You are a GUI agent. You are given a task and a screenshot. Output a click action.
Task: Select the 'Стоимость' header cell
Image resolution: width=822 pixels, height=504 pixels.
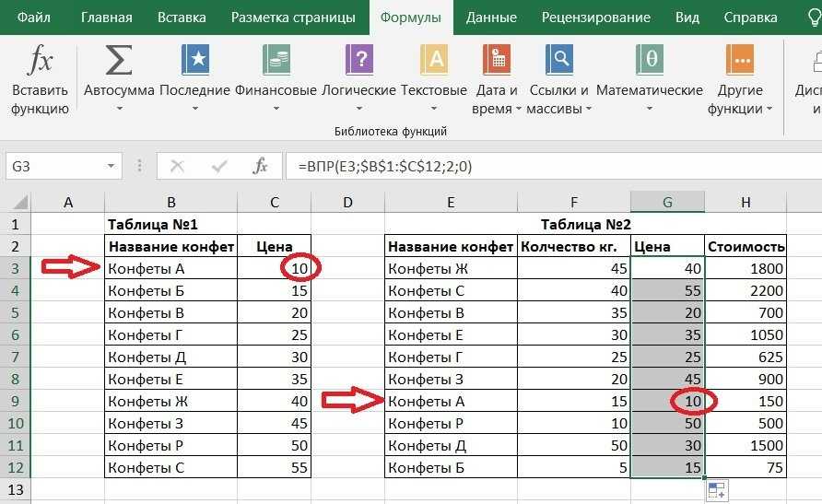pos(746,247)
